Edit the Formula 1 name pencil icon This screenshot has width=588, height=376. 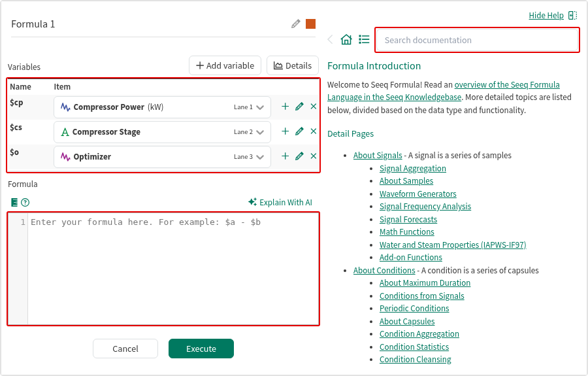295,24
